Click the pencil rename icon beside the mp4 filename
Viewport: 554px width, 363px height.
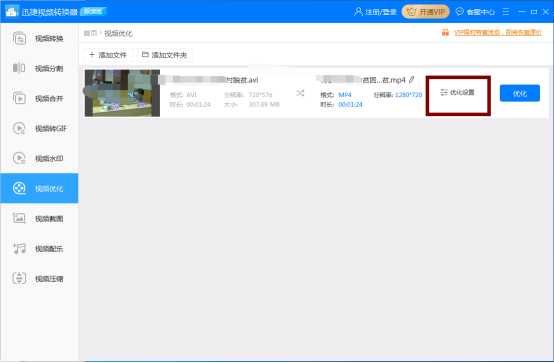pos(412,80)
